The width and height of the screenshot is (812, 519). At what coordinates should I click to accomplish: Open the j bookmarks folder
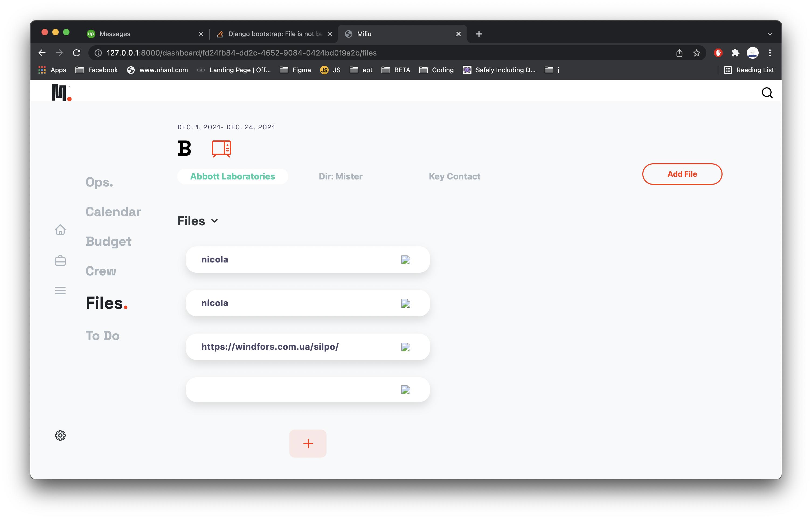coord(552,70)
